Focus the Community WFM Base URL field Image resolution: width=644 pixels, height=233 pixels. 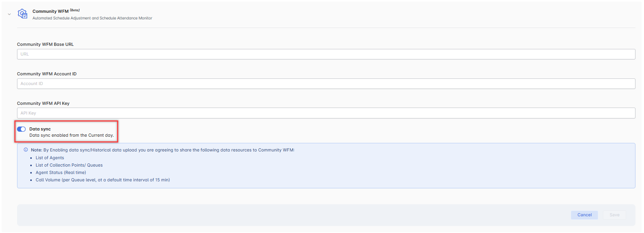coord(326,54)
